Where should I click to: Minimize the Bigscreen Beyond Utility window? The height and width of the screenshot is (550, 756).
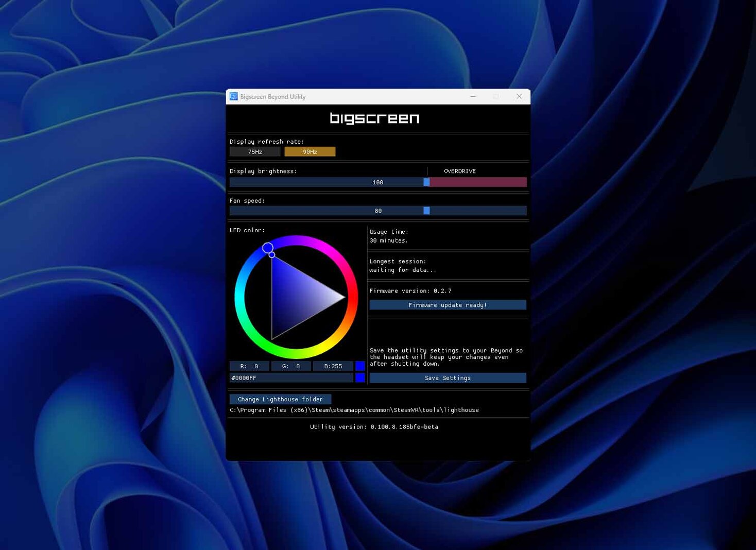click(x=473, y=96)
